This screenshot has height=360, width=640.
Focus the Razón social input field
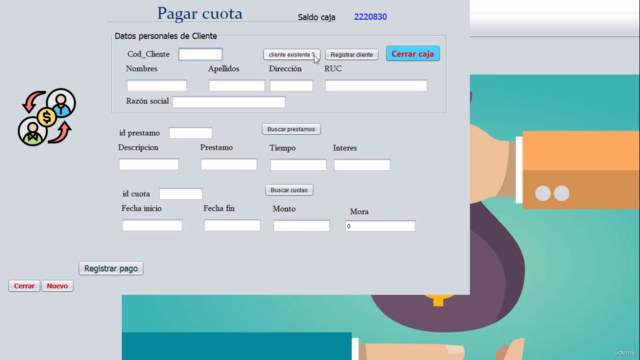(x=229, y=102)
